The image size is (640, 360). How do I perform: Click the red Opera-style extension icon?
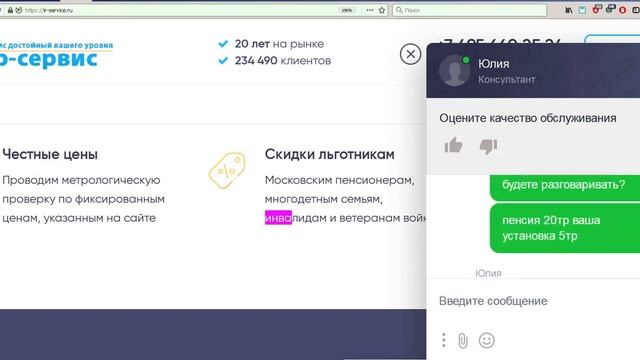coord(623,10)
